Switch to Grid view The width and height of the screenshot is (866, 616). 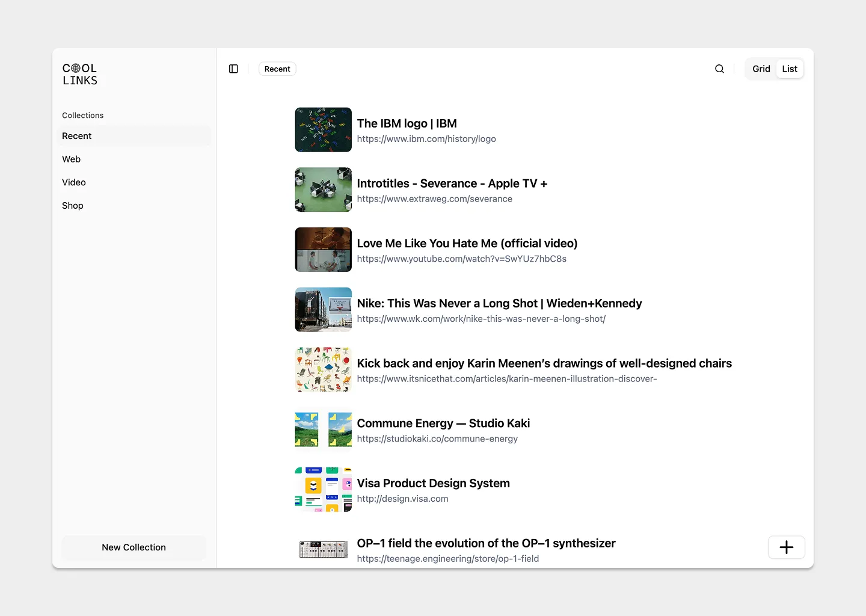pyautogui.click(x=761, y=69)
